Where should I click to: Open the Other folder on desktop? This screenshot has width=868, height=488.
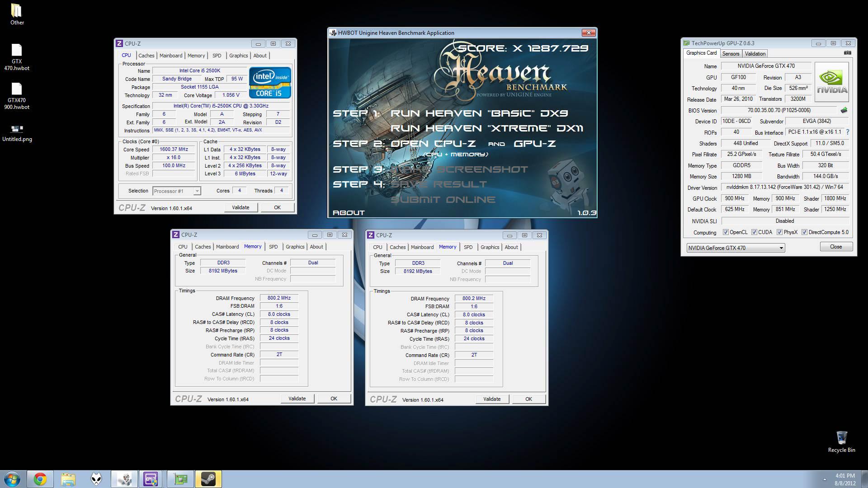17,14
